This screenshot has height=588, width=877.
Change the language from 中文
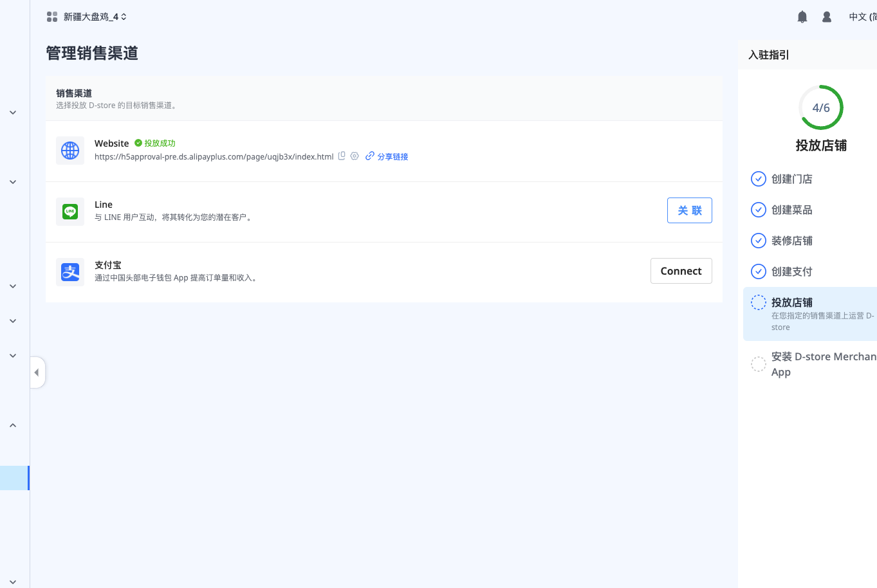863,17
